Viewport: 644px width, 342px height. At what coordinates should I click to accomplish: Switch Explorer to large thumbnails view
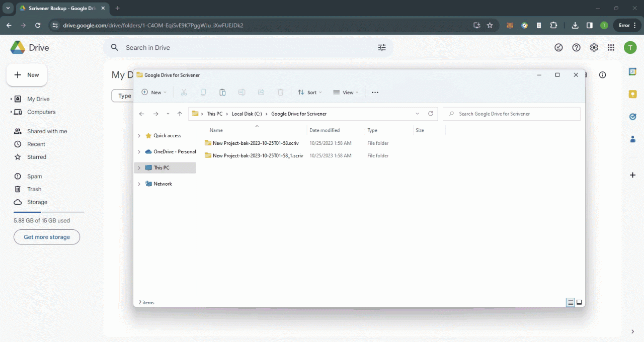coord(579,302)
